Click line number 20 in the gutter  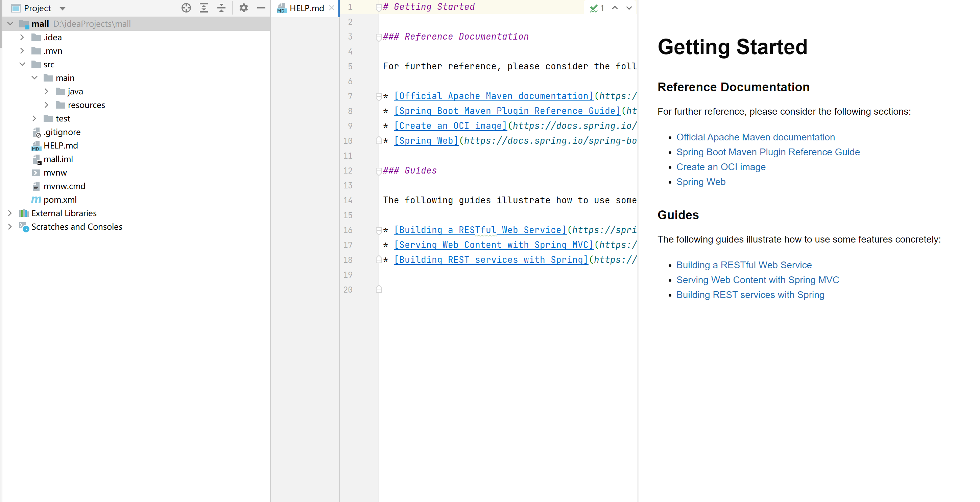coord(348,290)
